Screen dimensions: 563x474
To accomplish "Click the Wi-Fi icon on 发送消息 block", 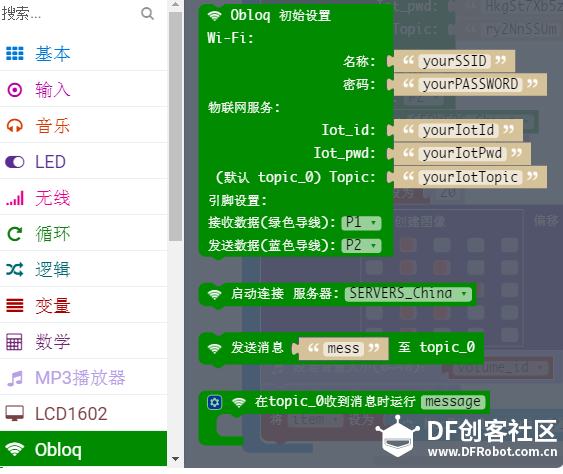I will click(214, 348).
